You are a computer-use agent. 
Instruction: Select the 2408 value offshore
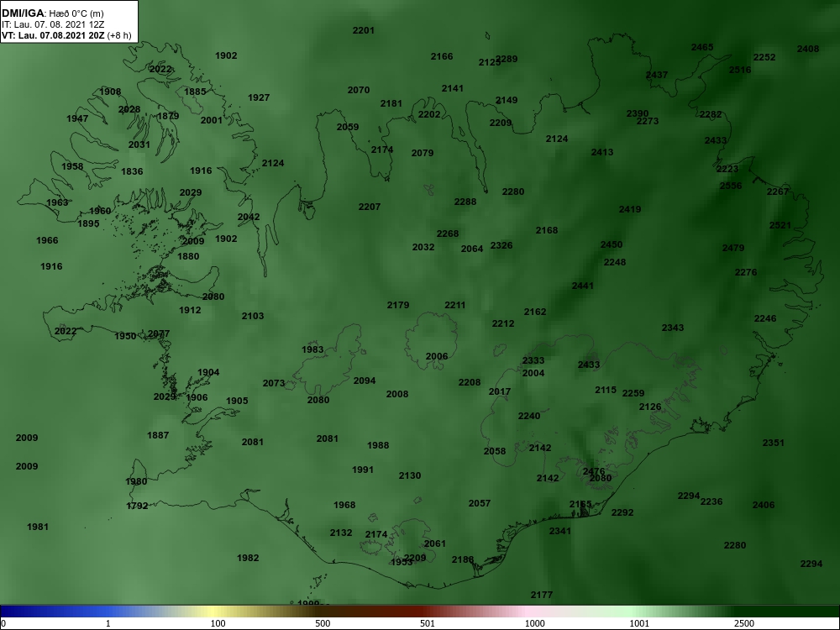(808, 49)
